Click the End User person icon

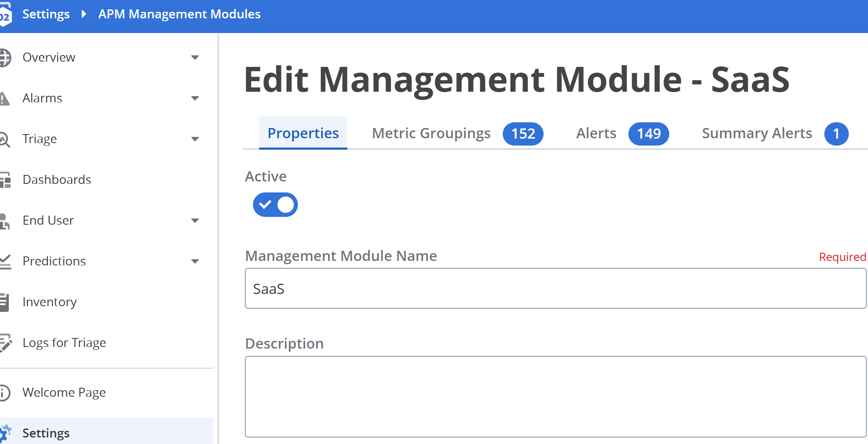4,221
